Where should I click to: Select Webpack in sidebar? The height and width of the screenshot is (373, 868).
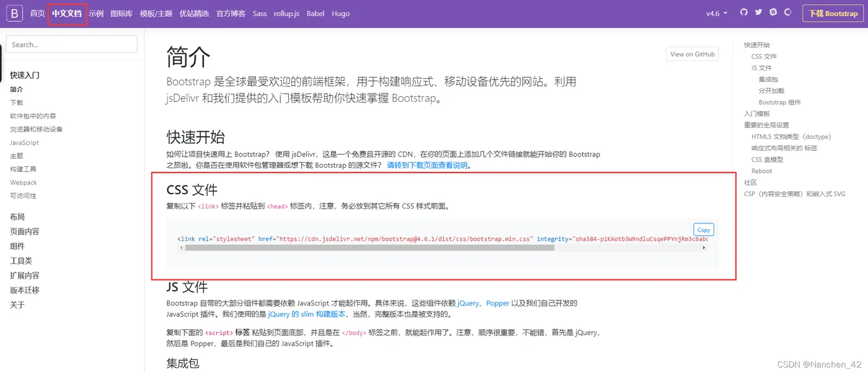24,182
